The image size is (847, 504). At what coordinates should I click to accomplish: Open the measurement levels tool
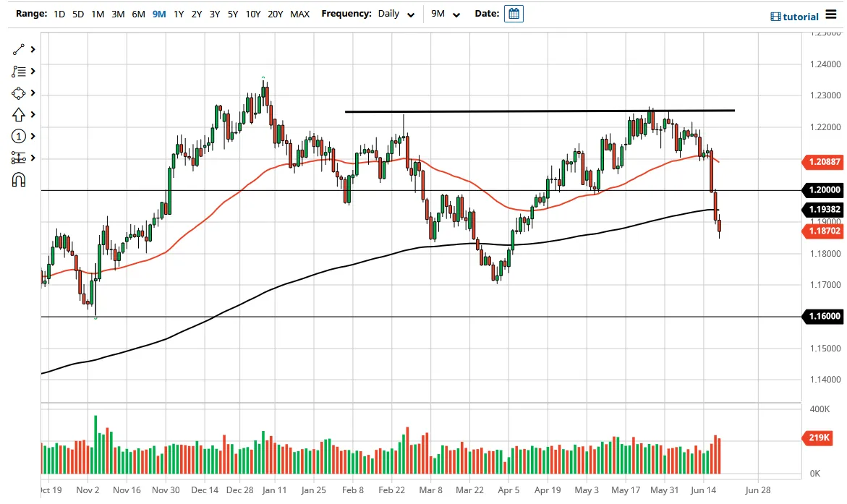(x=18, y=158)
